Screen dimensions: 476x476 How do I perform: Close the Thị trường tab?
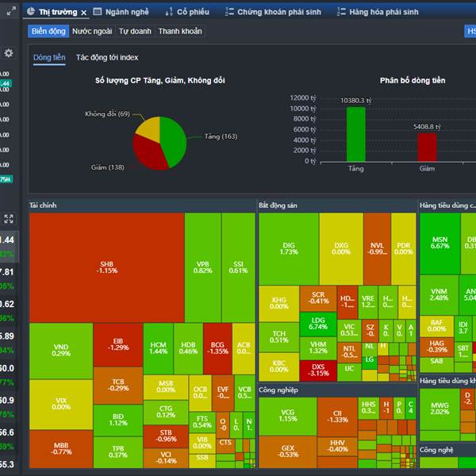84,13
